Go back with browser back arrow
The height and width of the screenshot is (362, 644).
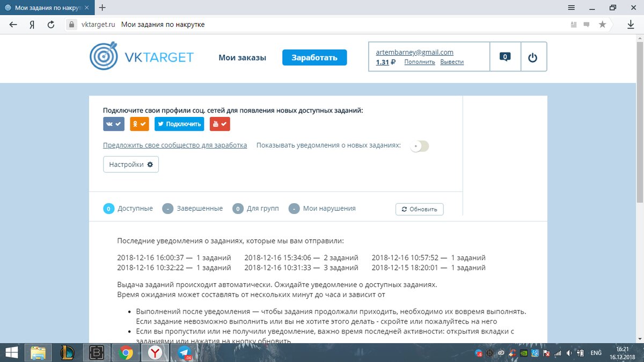click(13, 24)
